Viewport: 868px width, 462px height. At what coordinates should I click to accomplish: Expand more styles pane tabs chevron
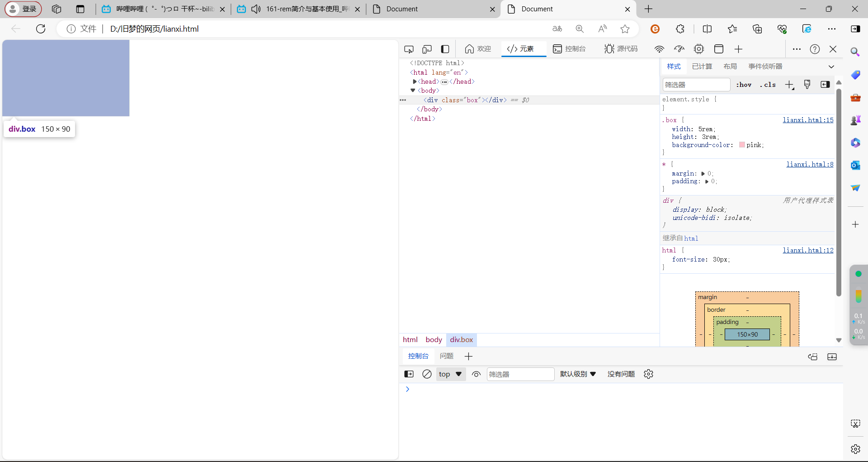pyautogui.click(x=831, y=67)
